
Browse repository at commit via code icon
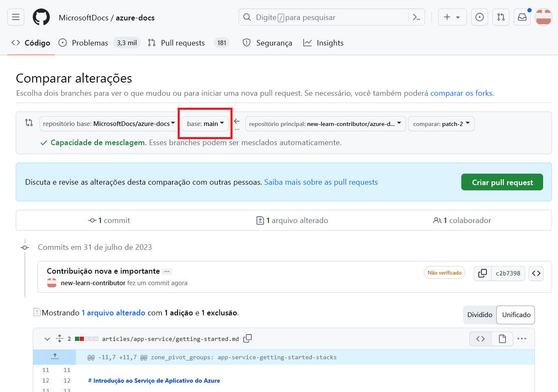(x=536, y=273)
